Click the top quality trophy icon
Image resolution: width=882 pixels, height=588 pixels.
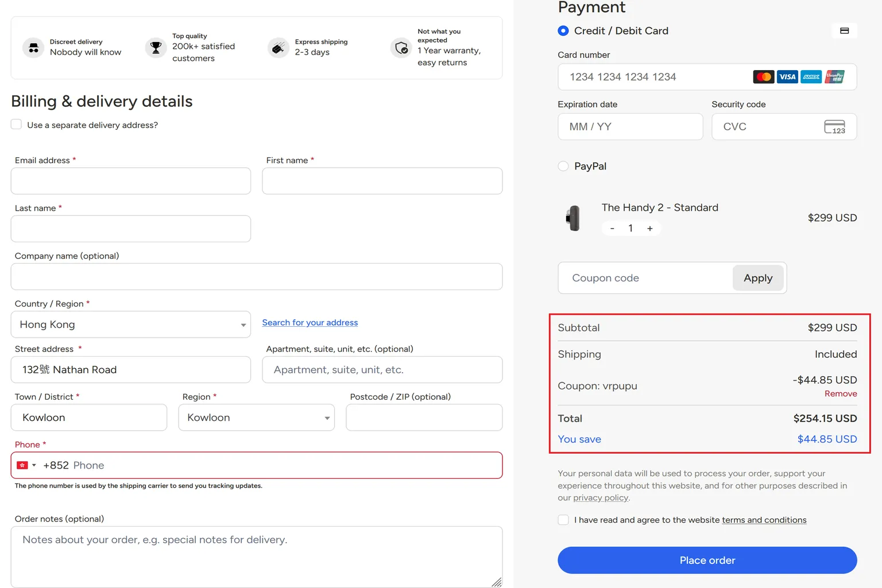pos(156,48)
